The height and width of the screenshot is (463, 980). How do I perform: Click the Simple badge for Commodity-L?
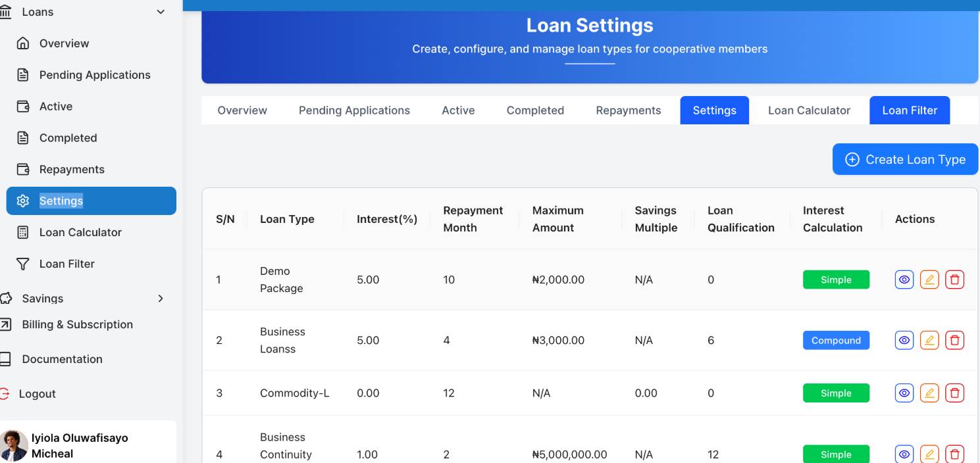coord(836,393)
